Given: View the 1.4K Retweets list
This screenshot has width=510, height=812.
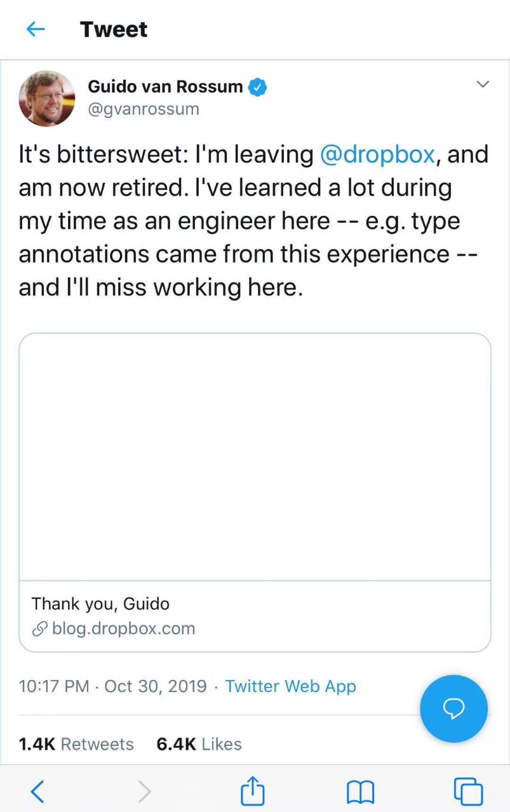Looking at the screenshot, I should pyautogui.click(x=76, y=744).
